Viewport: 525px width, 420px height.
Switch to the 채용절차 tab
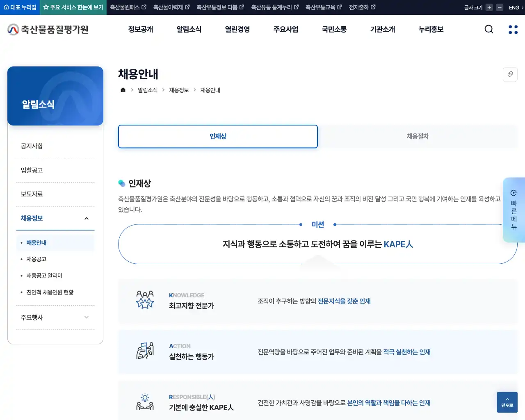(x=417, y=136)
